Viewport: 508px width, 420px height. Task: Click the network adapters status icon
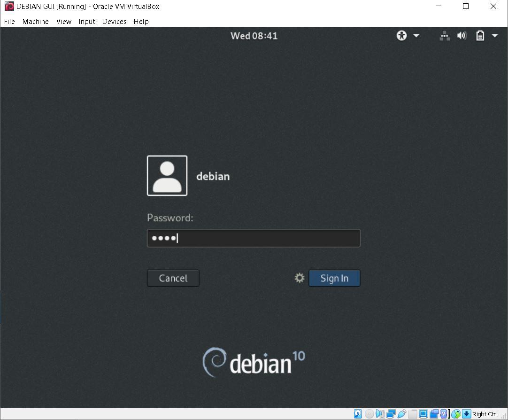pyautogui.click(x=391, y=414)
